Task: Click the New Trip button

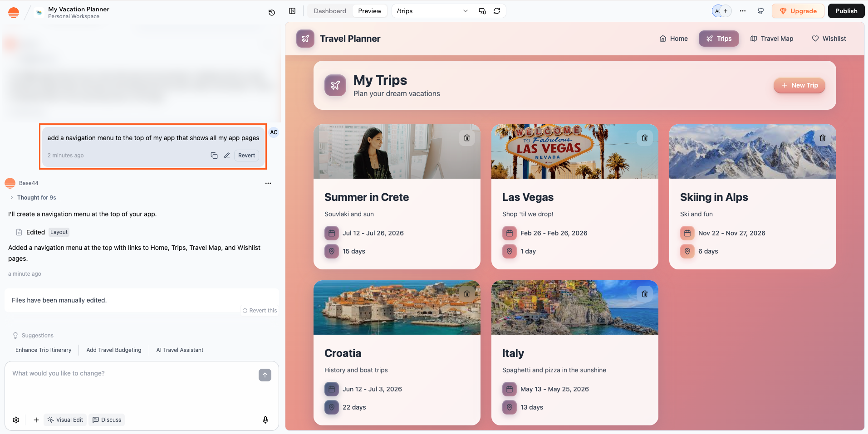Action: click(x=799, y=85)
